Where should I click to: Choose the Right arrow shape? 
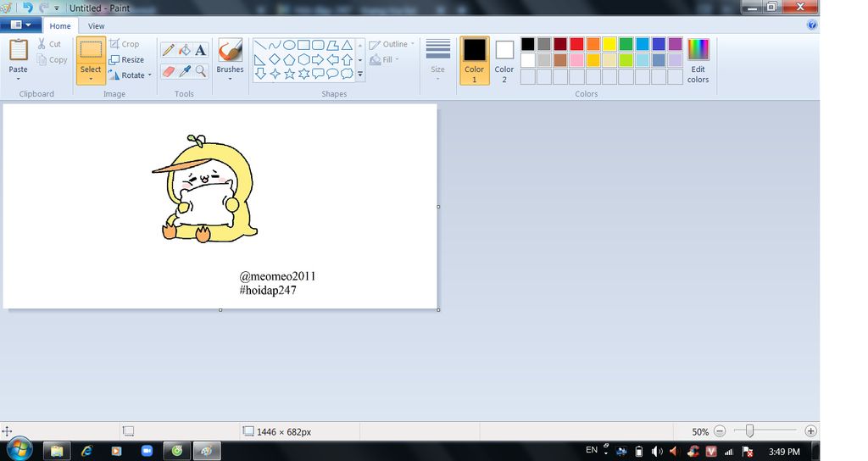coord(318,60)
